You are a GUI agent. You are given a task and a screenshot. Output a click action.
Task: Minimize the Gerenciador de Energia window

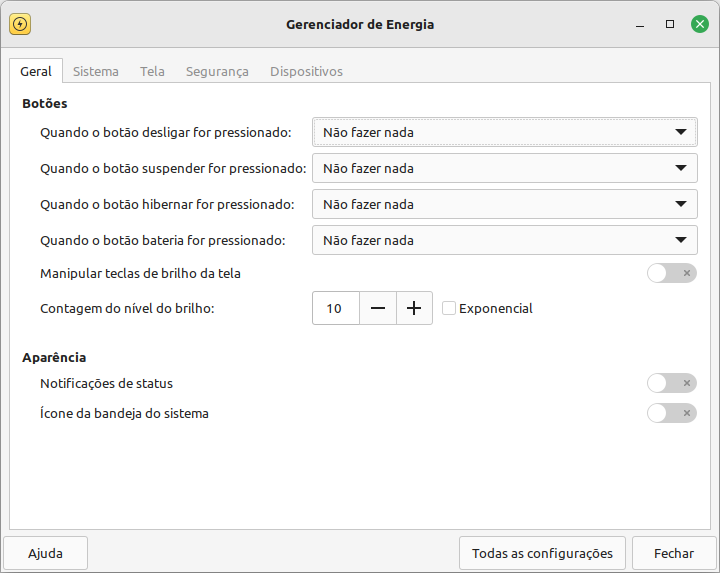point(640,25)
